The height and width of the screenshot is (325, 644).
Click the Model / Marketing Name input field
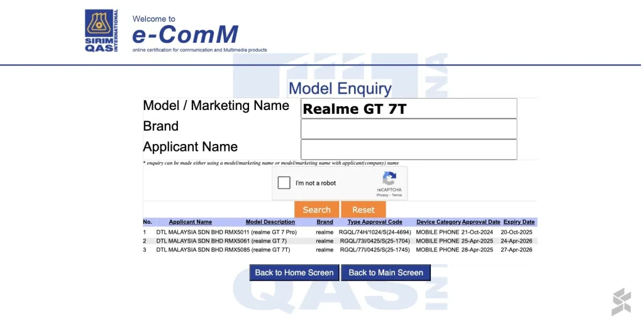(409, 109)
